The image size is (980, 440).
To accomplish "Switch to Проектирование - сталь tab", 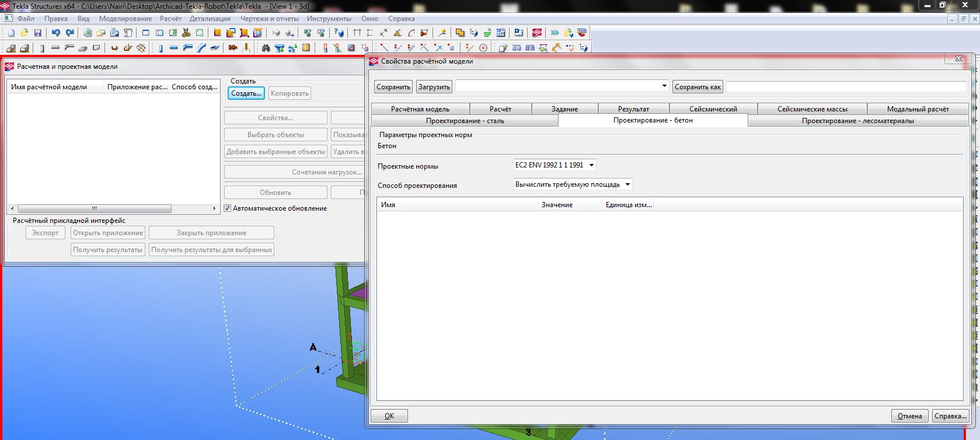I will [465, 121].
